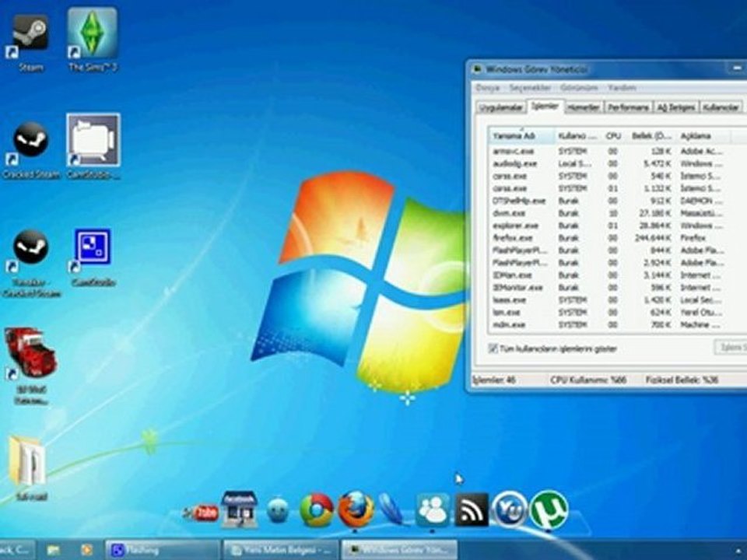Open the red truck game shortcut
Screen dimensions: 747x560
click(30, 355)
